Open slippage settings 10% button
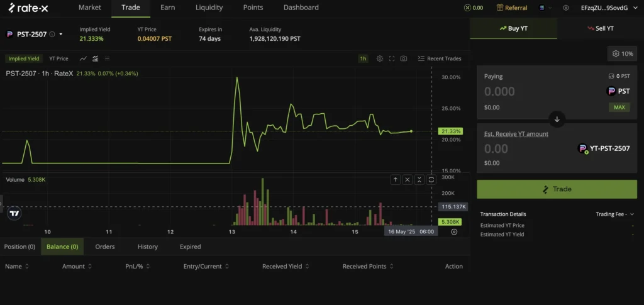The width and height of the screenshot is (644, 305). point(622,54)
